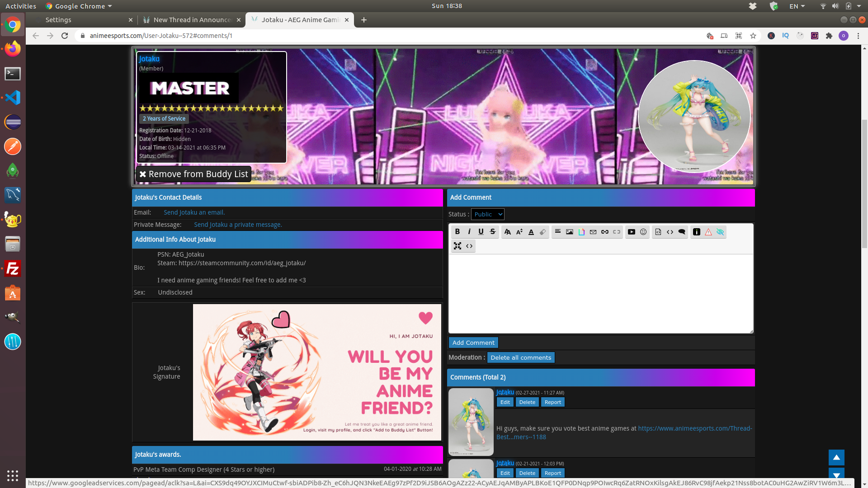The image size is (868, 488).
Task: Click the remove formatting eraser icon
Action: [543, 232]
